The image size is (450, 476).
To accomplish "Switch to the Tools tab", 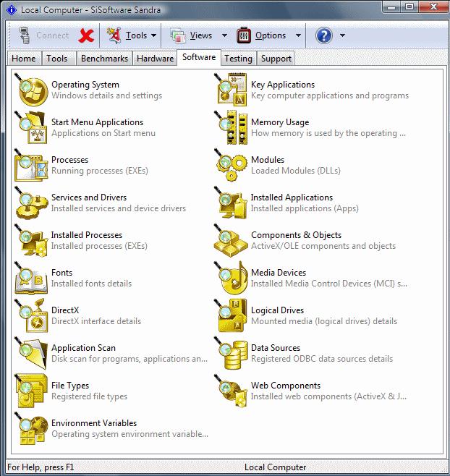I will [57, 59].
